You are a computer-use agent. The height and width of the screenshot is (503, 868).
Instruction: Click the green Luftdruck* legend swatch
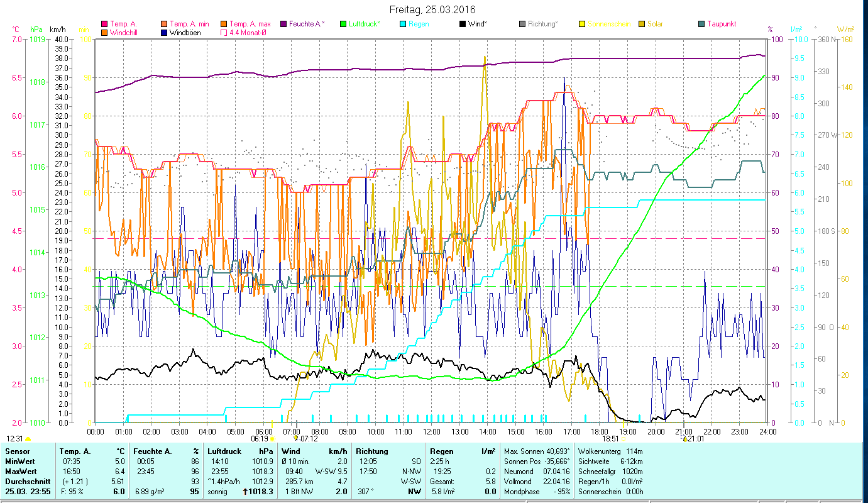(343, 24)
